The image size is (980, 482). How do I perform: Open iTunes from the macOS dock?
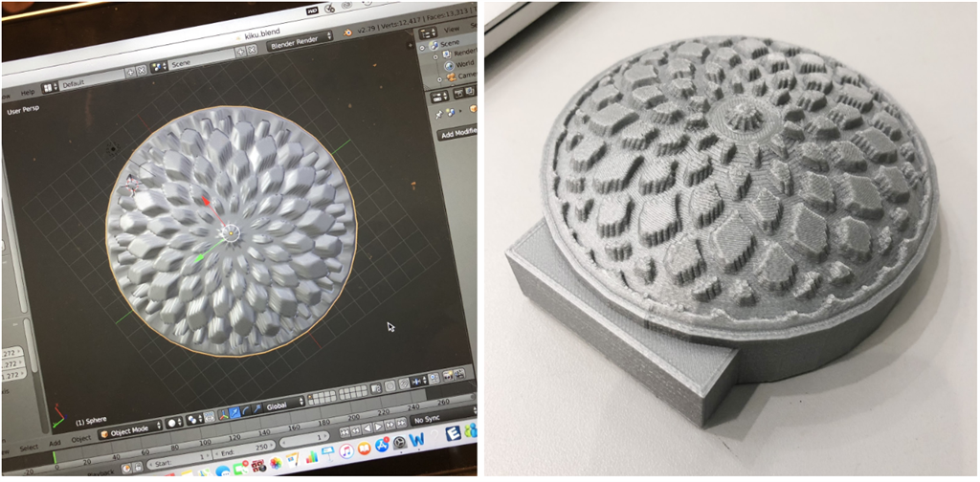pyautogui.click(x=346, y=450)
